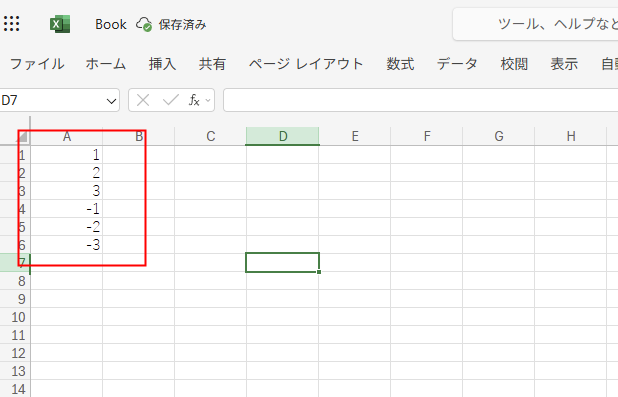
Task: Click the cloud saved status icon
Action: (144, 24)
